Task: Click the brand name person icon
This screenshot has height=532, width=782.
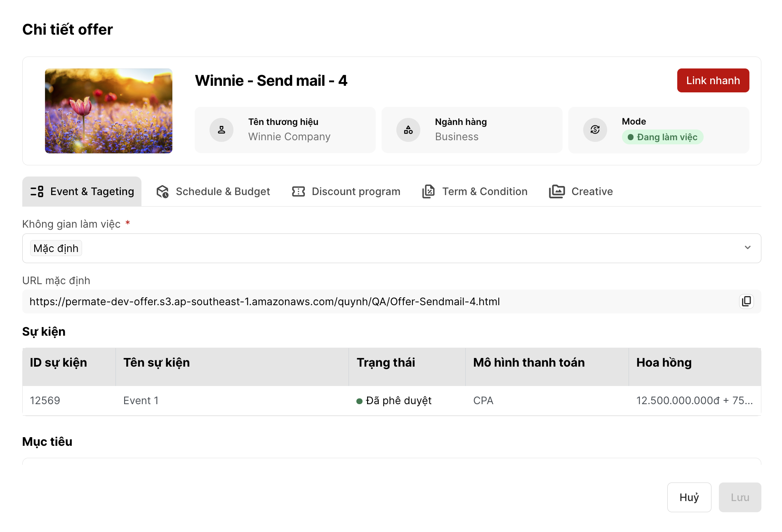Action: click(221, 130)
